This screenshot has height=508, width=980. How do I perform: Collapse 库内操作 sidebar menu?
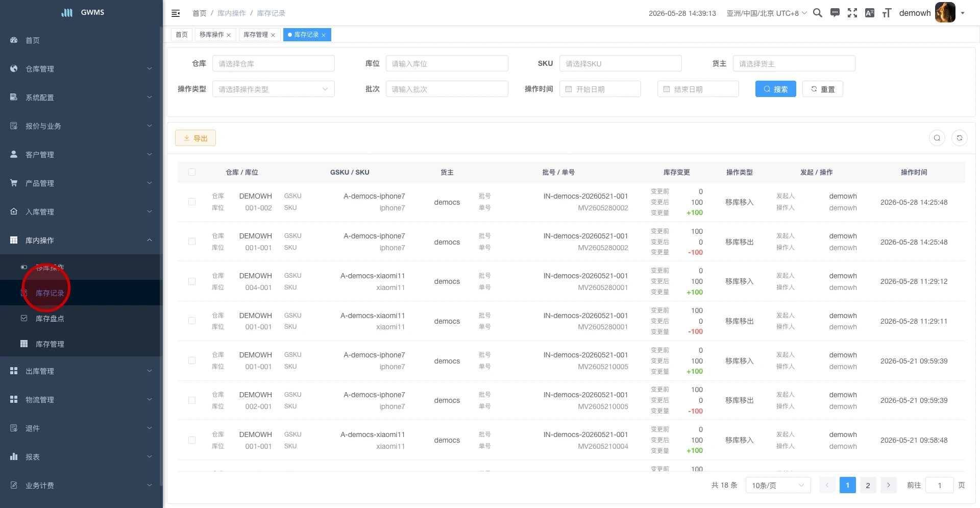[x=81, y=240]
